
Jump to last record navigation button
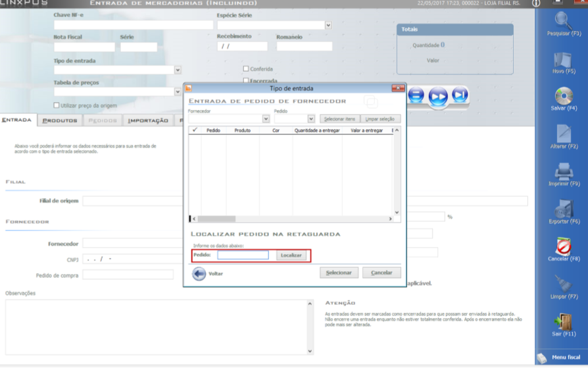460,95
